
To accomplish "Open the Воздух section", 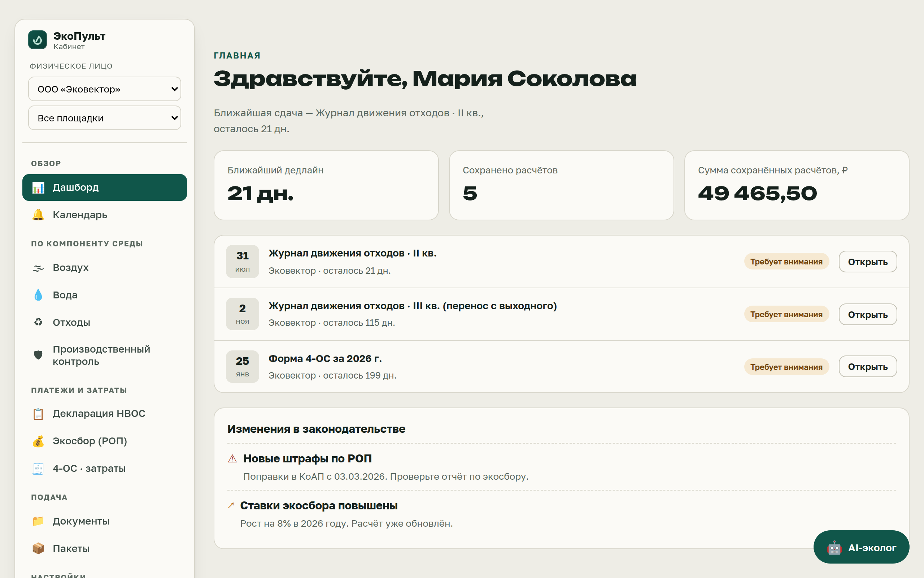I will pyautogui.click(x=105, y=268).
